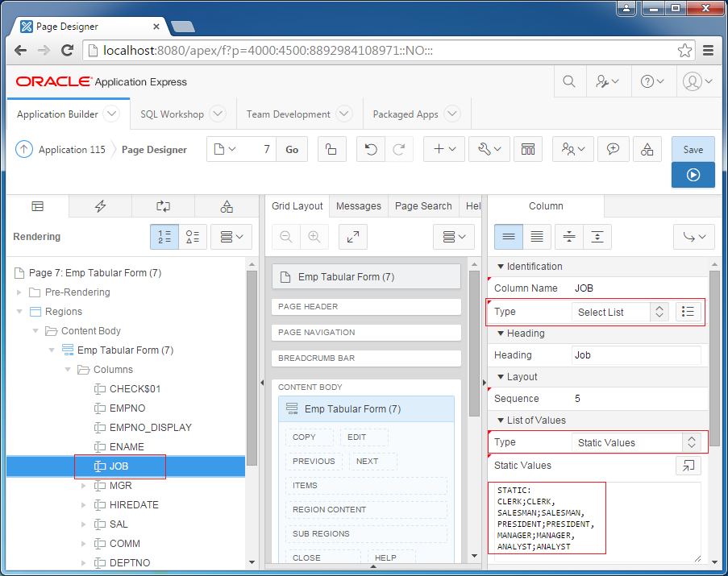Open the Go to Group menu

pyautogui.click(x=694, y=237)
